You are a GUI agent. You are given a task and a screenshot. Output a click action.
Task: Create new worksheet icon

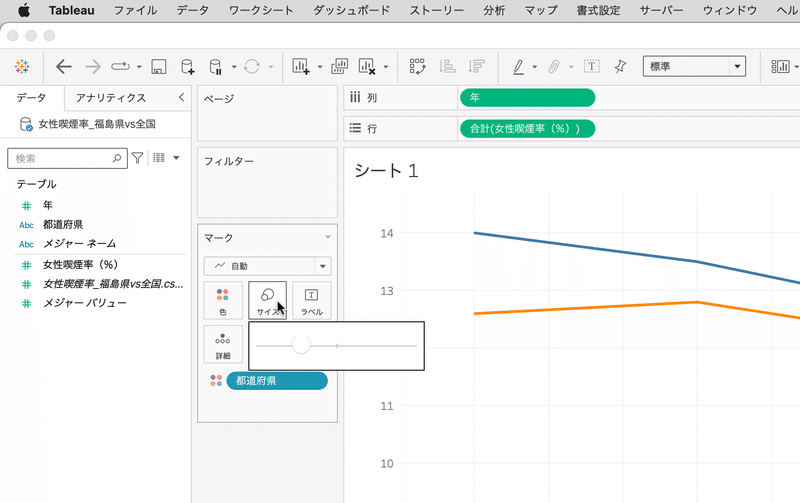[301, 66]
